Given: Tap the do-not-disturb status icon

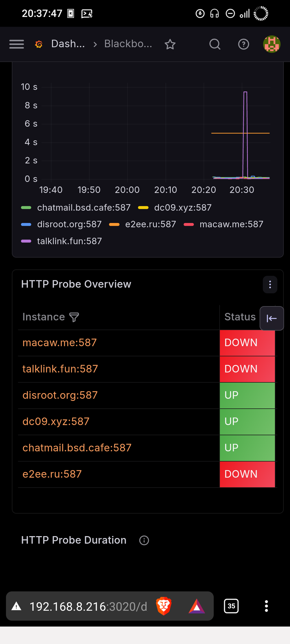Looking at the screenshot, I should tap(230, 14).
